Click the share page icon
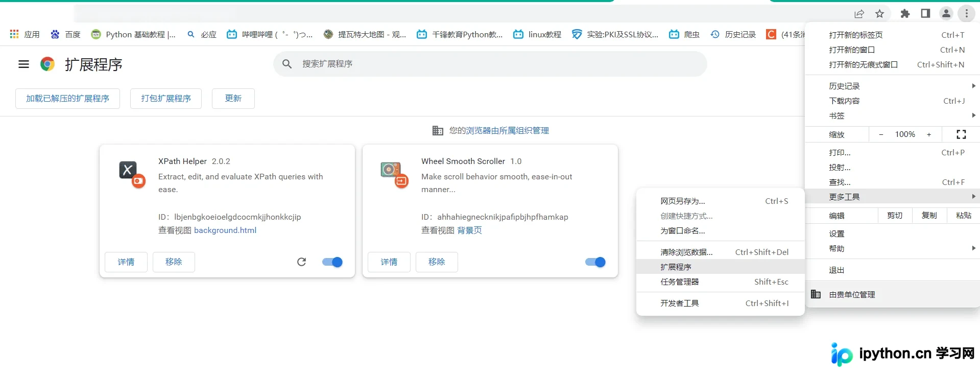980x373 pixels. pyautogui.click(x=859, y=14)
